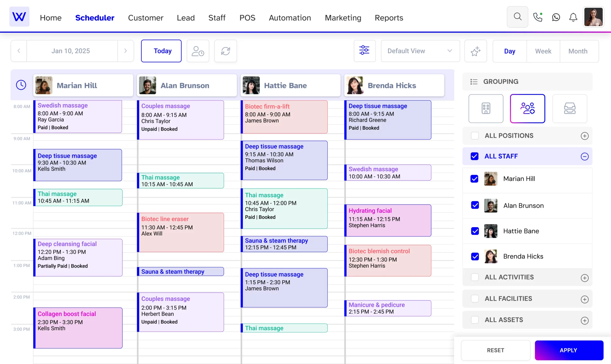The height and width of the screenshot is (364, 611).
Task: Click RESET button in grouping panel
Action: 495,350
